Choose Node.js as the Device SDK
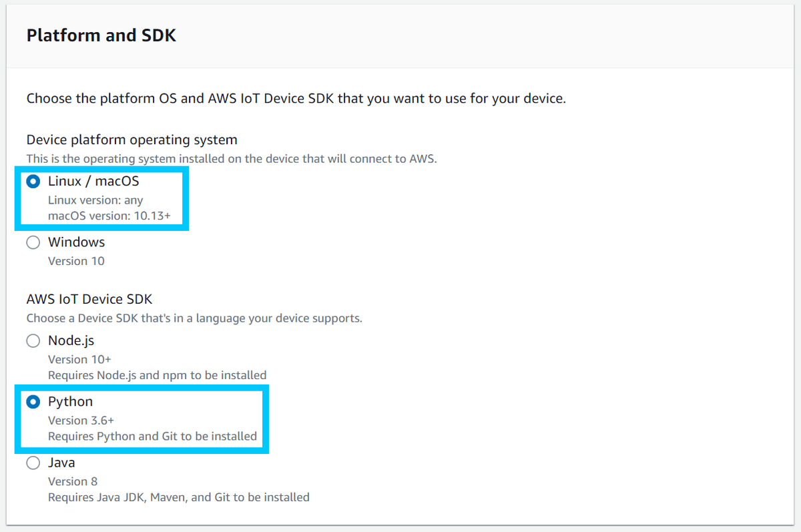This screenshot has width=801, height=532. pyautogui.click(x=33, y=340)
